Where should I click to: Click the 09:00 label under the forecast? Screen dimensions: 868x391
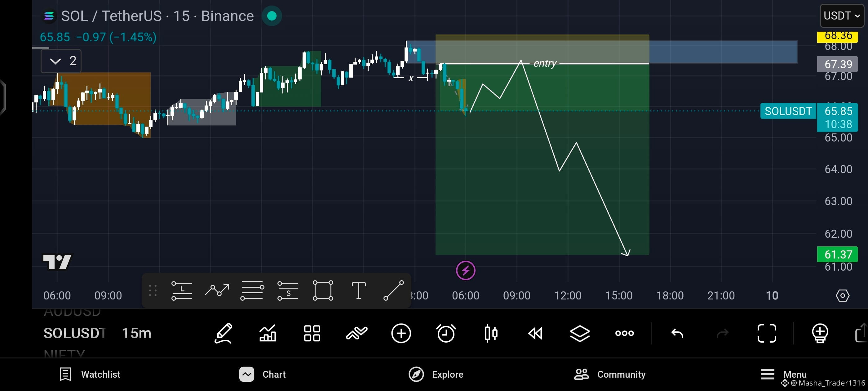click(x=516, y=295)
